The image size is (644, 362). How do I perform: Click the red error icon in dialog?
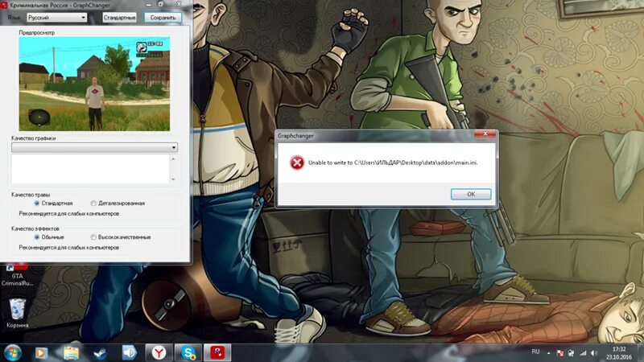(x=296, y=162)
